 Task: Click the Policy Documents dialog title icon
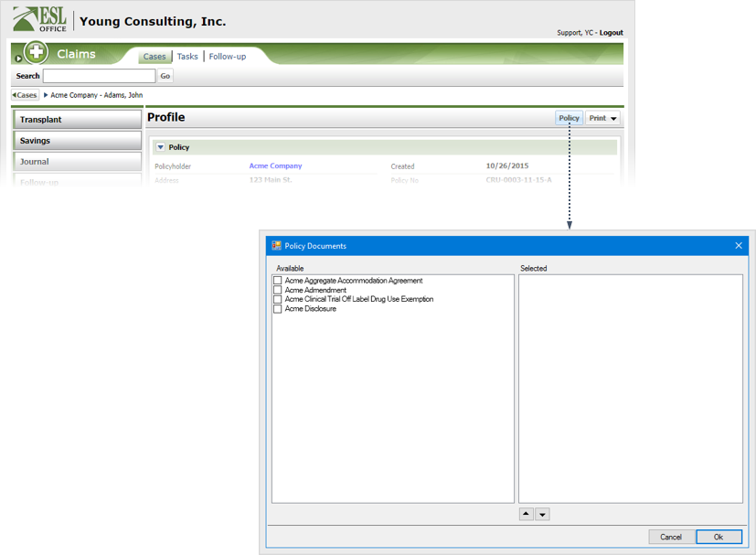(x=276, y=246)
